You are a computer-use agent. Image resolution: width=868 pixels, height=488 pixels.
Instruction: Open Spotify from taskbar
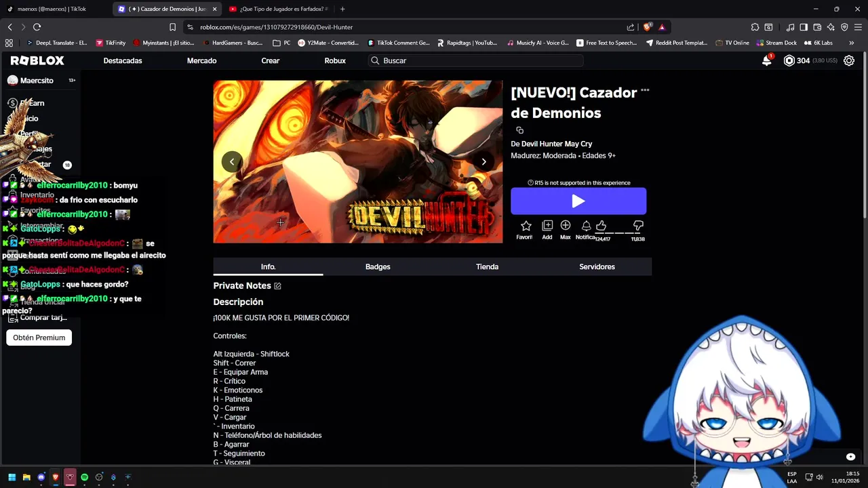85,477
